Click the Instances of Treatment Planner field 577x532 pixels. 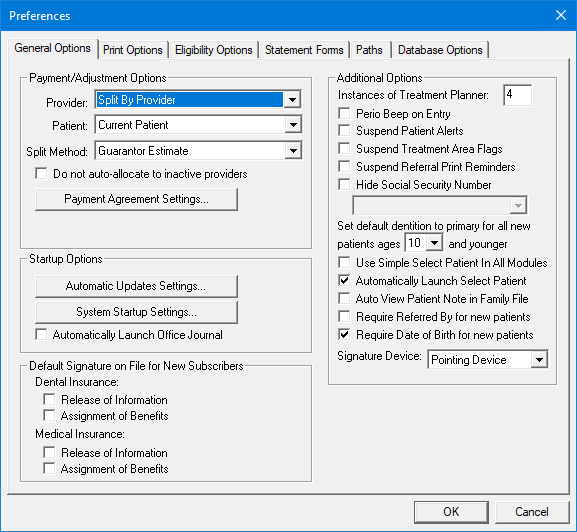pyautogui.click(x=517, y=95)
